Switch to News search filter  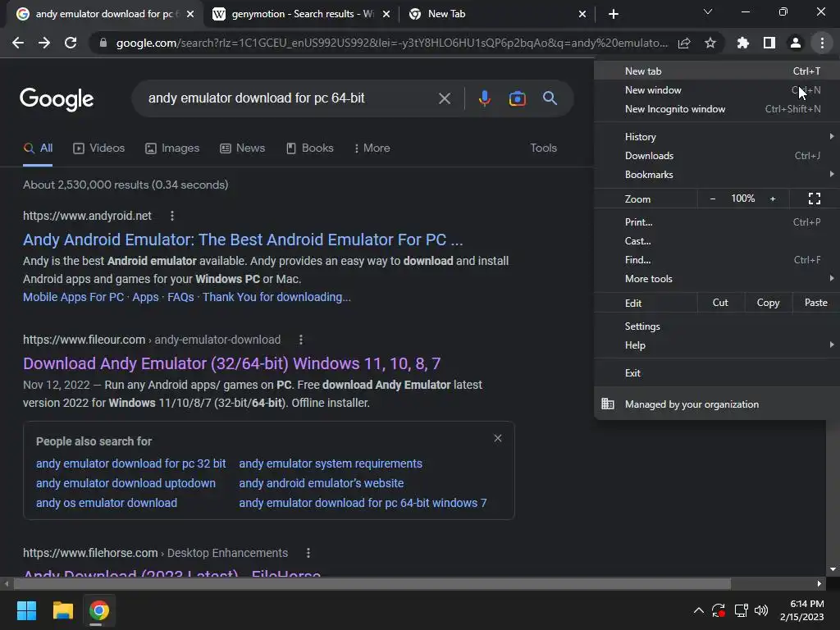pos(242,148)
